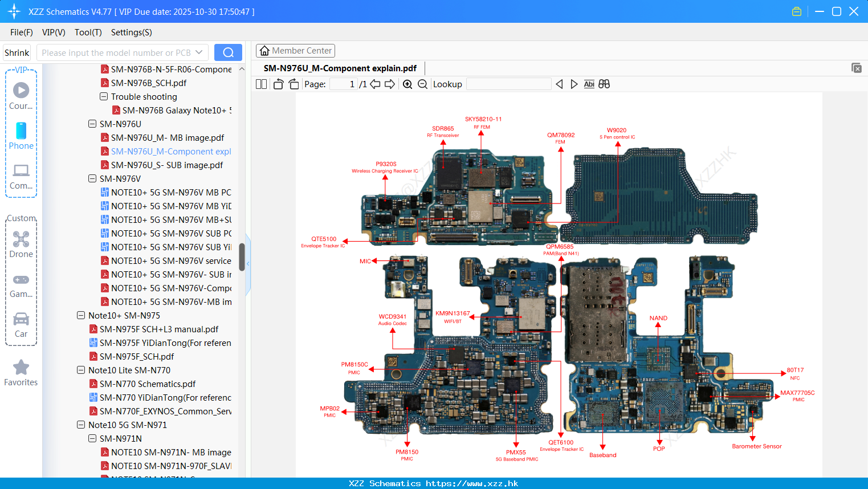Screen dimensions: 868x489
Task: Collapse the Note10 Lite SM-N770 node
Action: click(x=81, y=370)
